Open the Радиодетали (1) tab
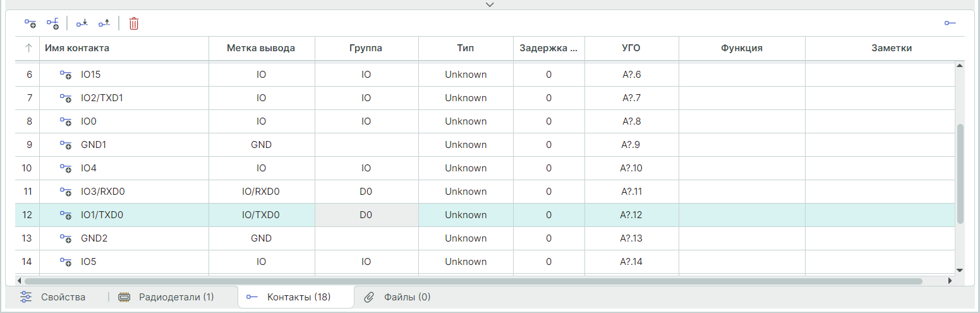 tap(167, 297)
